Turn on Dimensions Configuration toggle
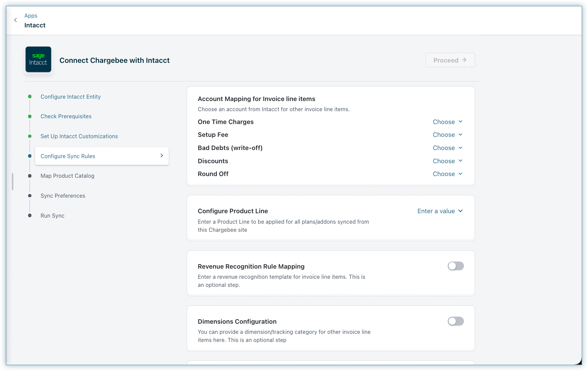The image size is (588, 371). tap(455, 321)
